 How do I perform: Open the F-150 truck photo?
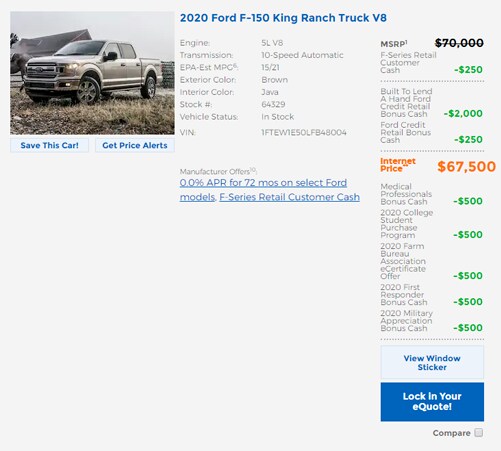(x=92, y=73)
